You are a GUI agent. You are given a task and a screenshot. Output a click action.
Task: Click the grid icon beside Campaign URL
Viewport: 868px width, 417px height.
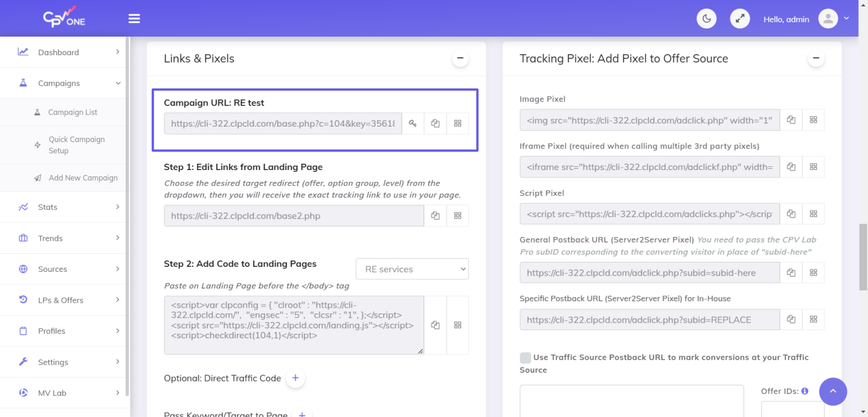(458, 123)
